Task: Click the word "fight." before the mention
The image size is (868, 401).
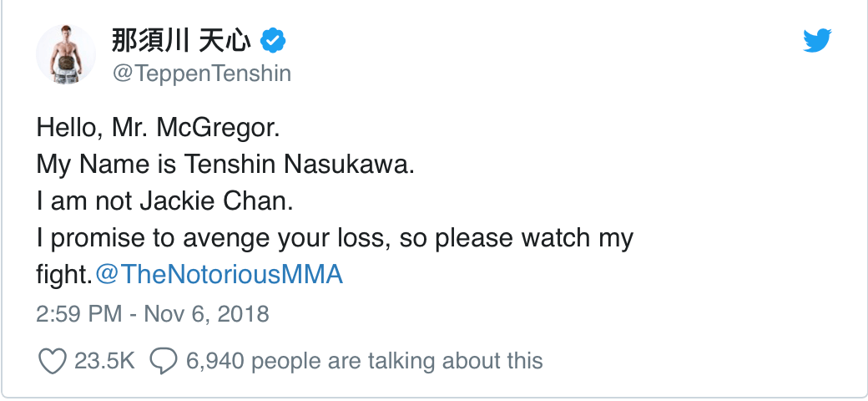Action: [63, 275]
